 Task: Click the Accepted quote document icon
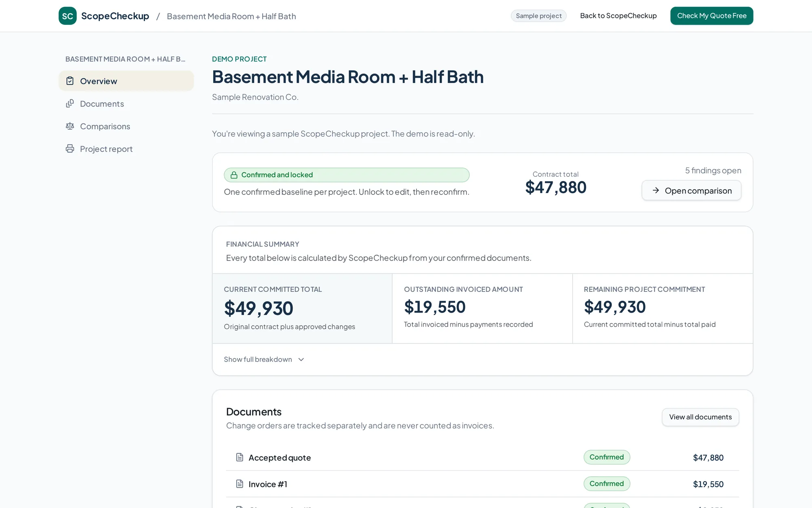(240, 457)
